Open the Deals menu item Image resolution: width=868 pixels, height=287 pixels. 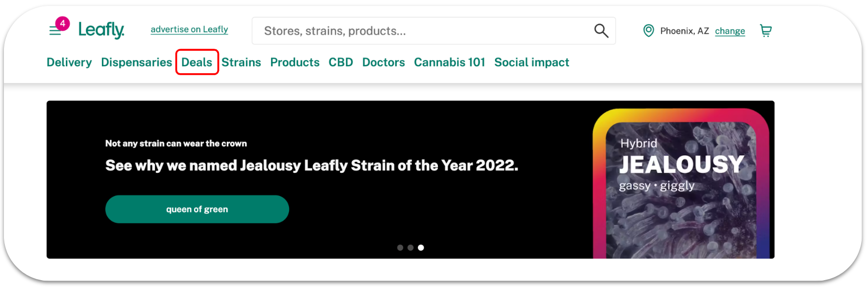pyautogui.click(x=197, y=62)
